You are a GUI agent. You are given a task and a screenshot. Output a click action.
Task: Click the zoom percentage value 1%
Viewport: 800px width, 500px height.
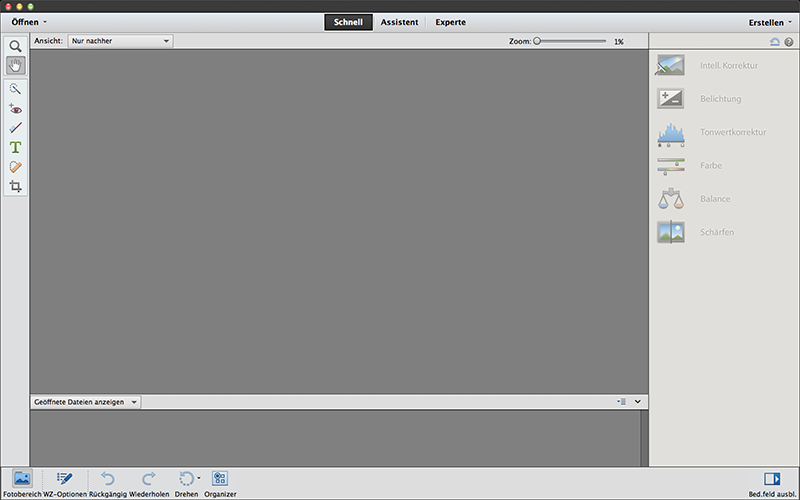[619, 42]
